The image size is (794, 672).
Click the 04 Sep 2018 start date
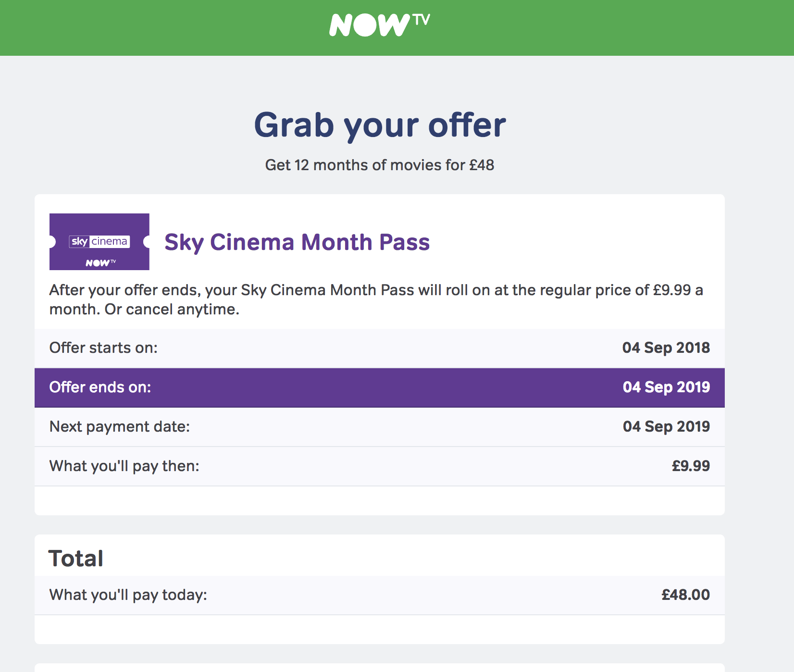click(x=666, y=348)
